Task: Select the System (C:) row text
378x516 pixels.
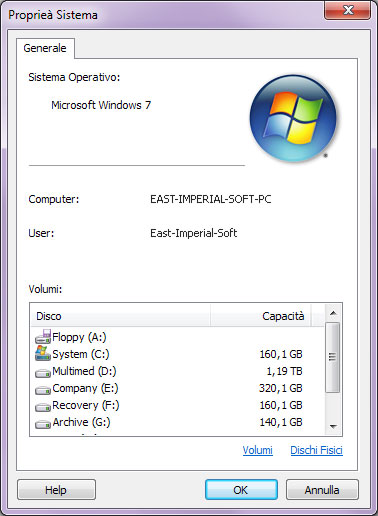Action: coord(81,354)
